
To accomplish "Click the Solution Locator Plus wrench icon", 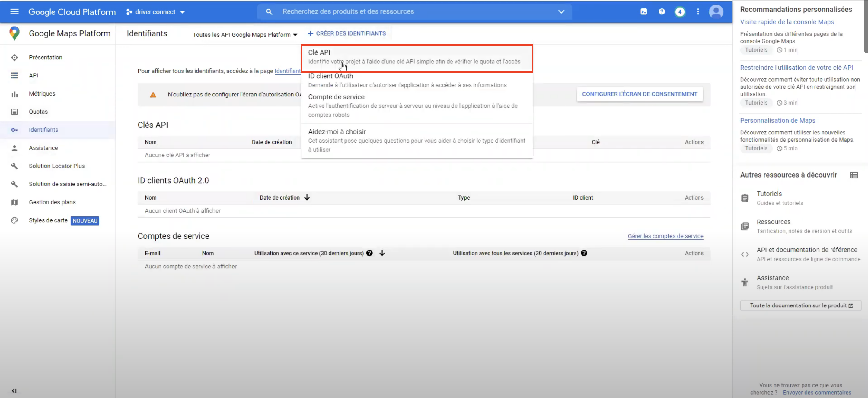I will (x=14, y=166).
